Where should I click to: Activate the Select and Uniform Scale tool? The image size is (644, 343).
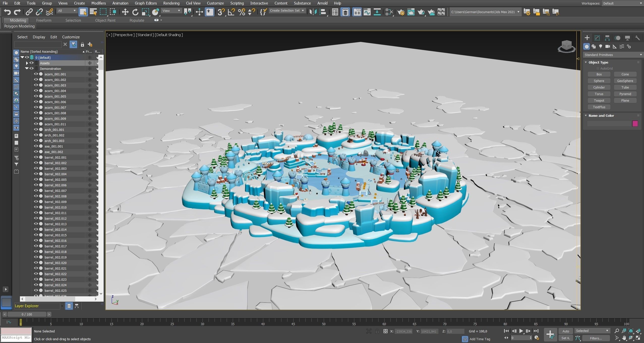click(x=145, y=12)
